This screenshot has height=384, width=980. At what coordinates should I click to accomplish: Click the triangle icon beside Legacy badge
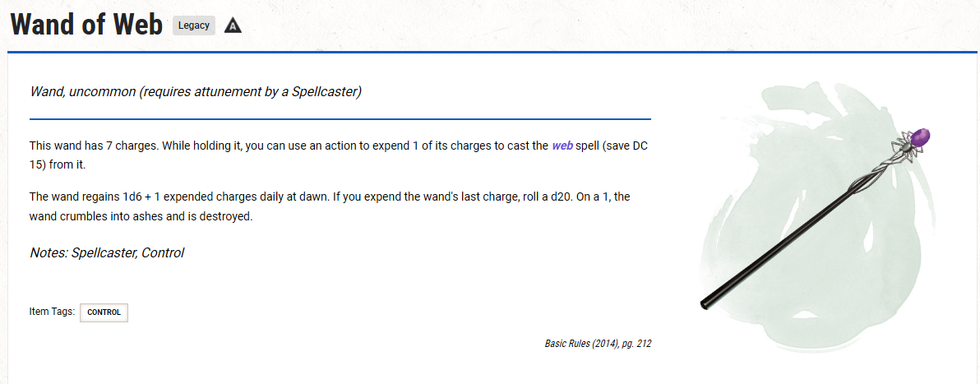point(233,25)
